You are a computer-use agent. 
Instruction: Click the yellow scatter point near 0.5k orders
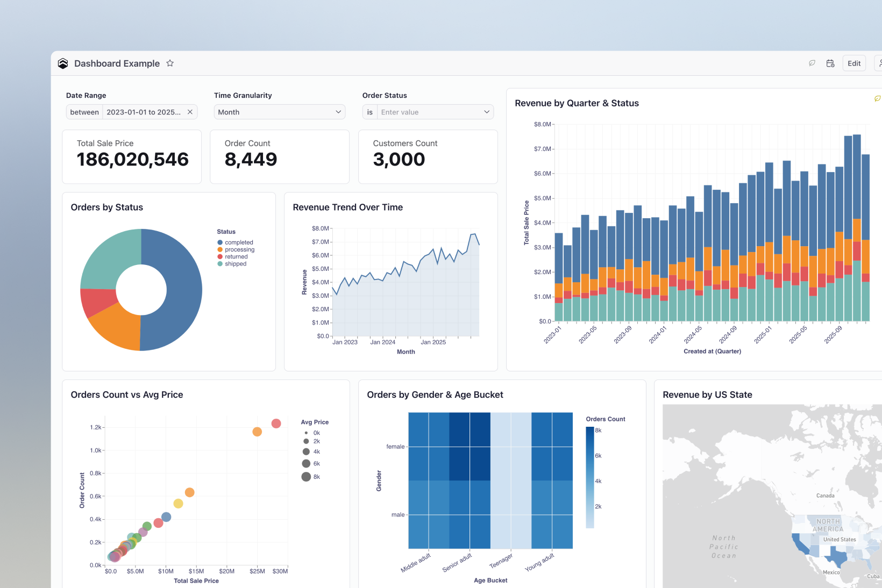[x=178, y=504]
